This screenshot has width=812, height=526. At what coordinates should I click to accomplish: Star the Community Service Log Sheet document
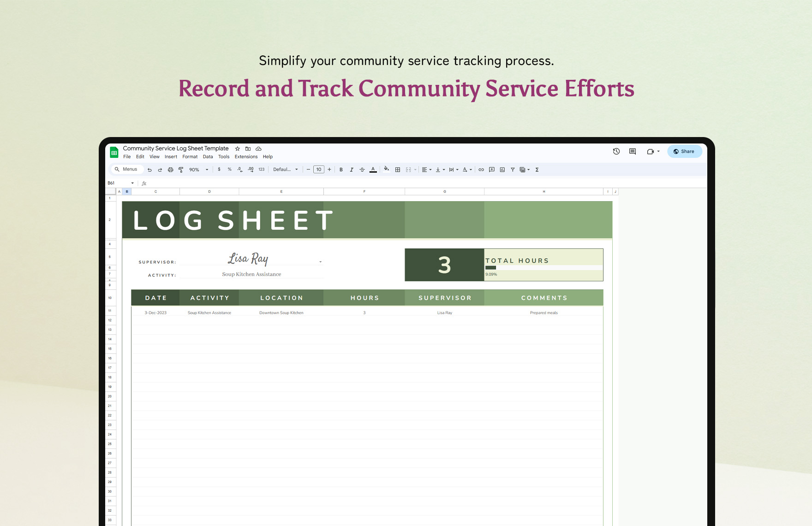pyautogui.click(x=238, y=149)
